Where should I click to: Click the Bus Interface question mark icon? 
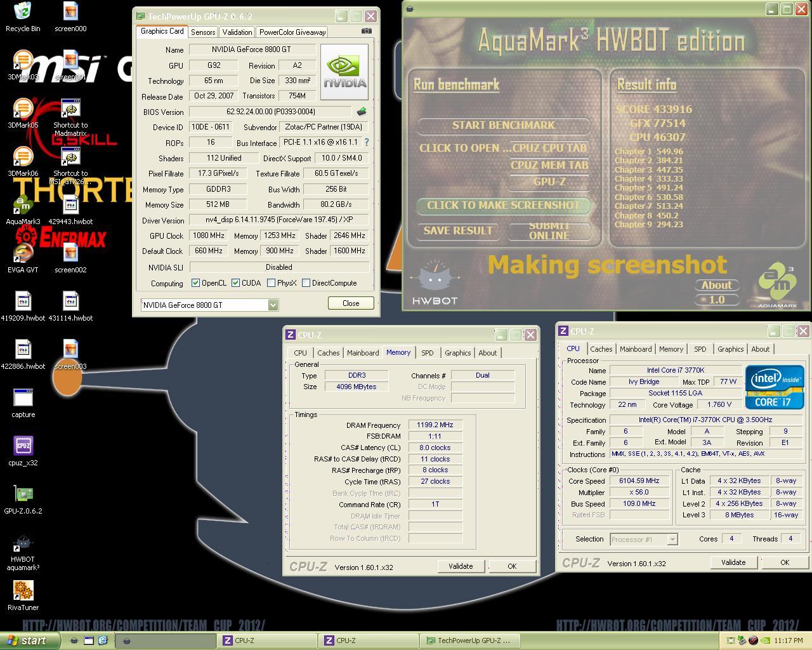click(x=366, y=142)
